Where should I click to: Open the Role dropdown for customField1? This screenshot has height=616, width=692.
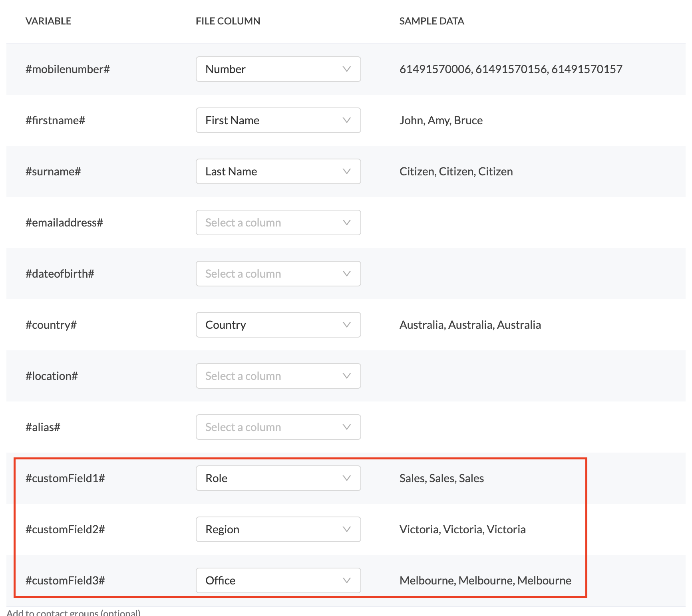(x=278, y=478)
